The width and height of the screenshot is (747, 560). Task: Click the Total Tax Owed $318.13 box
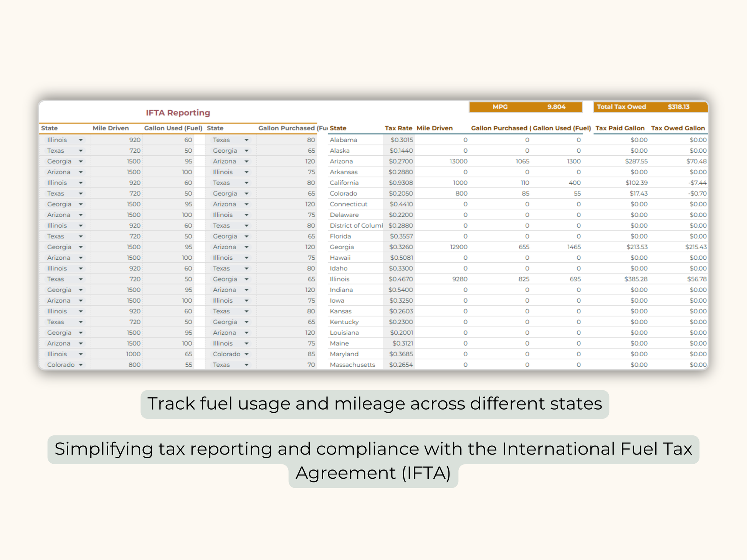(650, 107)
